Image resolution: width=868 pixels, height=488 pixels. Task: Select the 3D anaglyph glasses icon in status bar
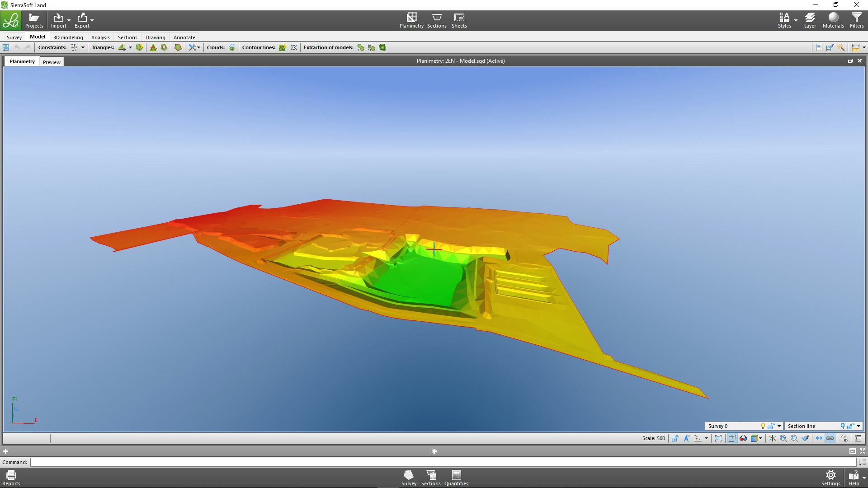pos(743,438)
